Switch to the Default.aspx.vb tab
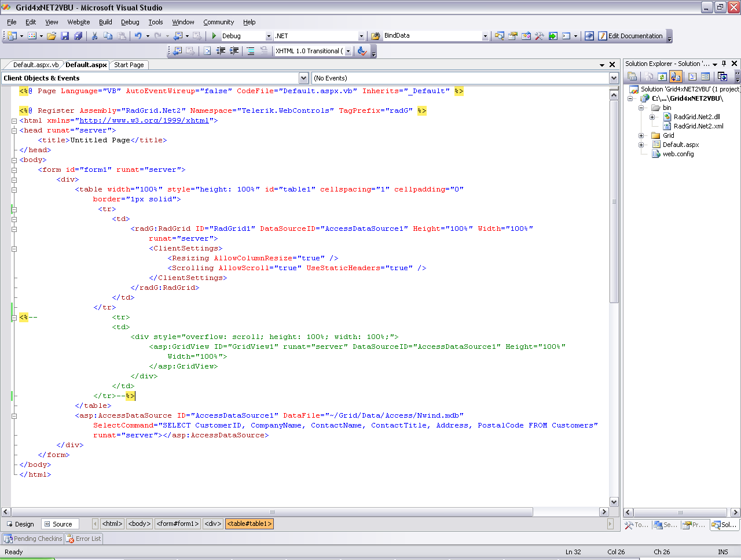The height and width of the screenshot is (560, 741). (x=35, y=65)
